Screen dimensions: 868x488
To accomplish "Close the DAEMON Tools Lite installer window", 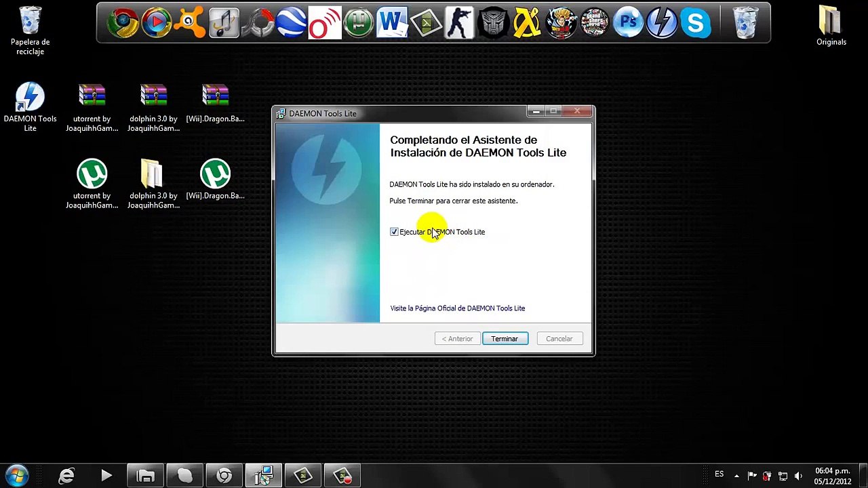I will [577, 111].
